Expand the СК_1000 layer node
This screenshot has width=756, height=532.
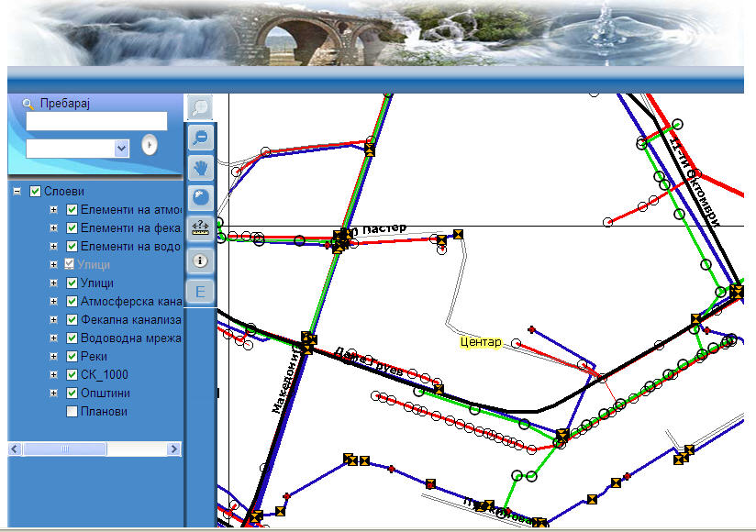[x=53, y=375]
